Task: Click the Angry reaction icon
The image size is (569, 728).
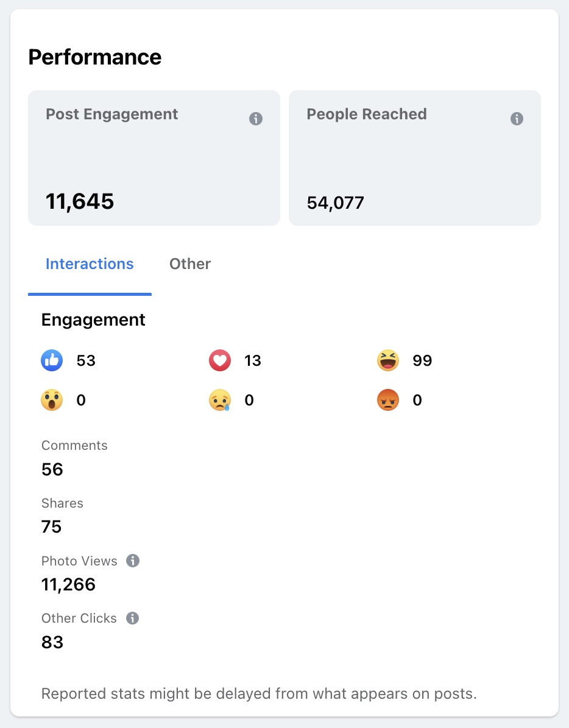Action: click(x=388, y=401)
